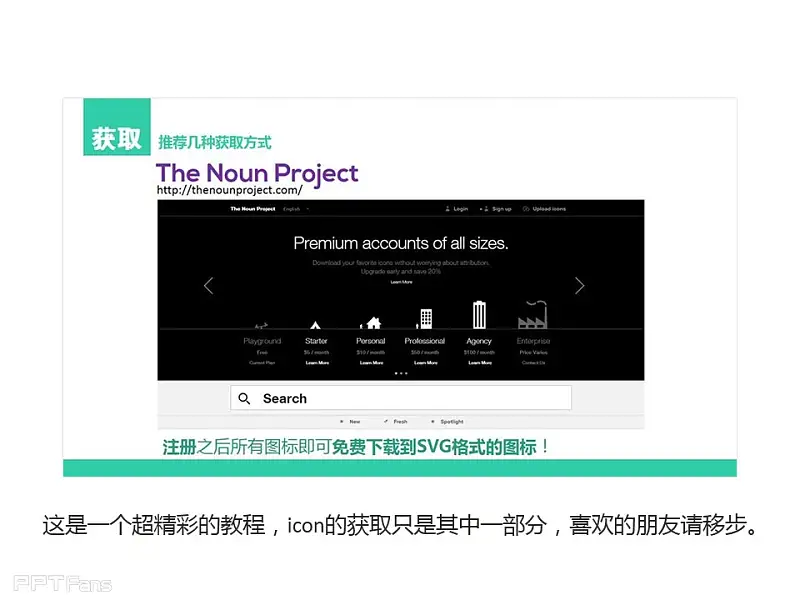This screenshot has width=800, height=600.
Task: Click Learn More under the banner headline
Action: (401, 282)
